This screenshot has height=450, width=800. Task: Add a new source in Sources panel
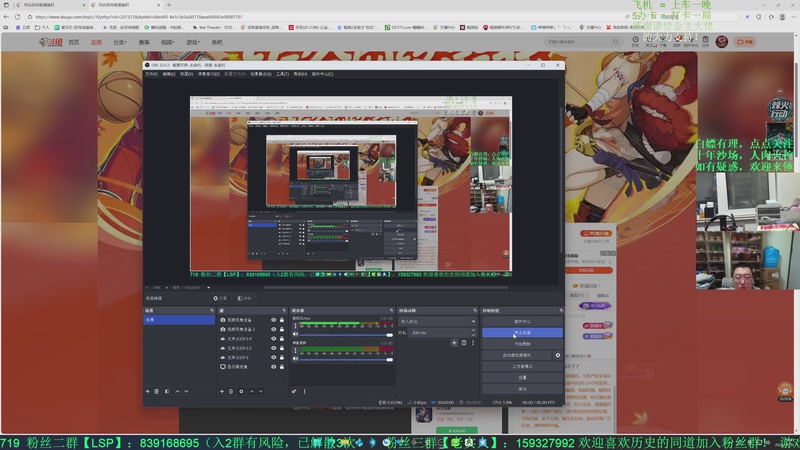coord(221,391)
